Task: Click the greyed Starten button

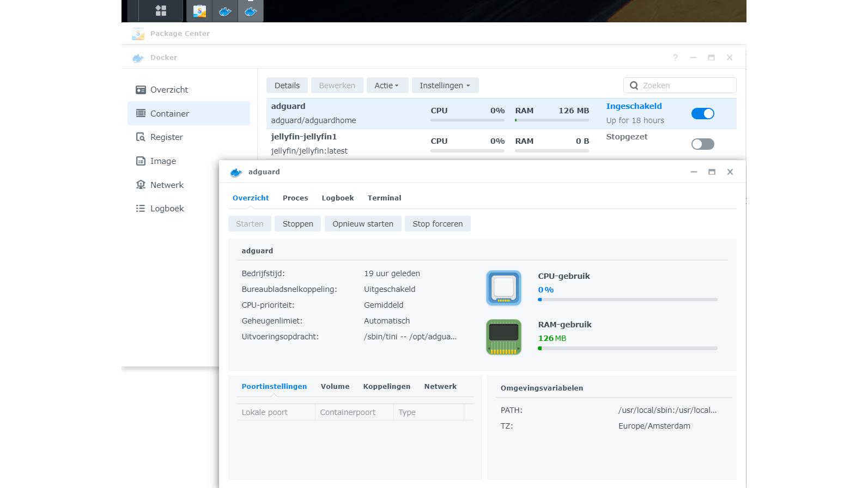Action: point(250,224)
